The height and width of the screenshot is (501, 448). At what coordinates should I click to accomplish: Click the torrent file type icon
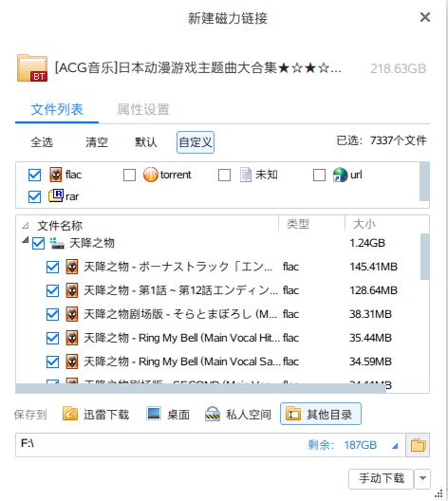(x=151, y=175)
